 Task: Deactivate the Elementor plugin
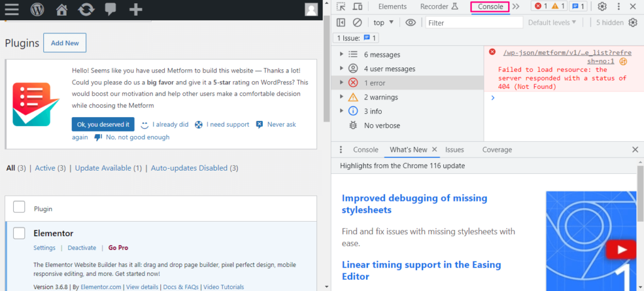pyautogui.click(x=82, y=248)
